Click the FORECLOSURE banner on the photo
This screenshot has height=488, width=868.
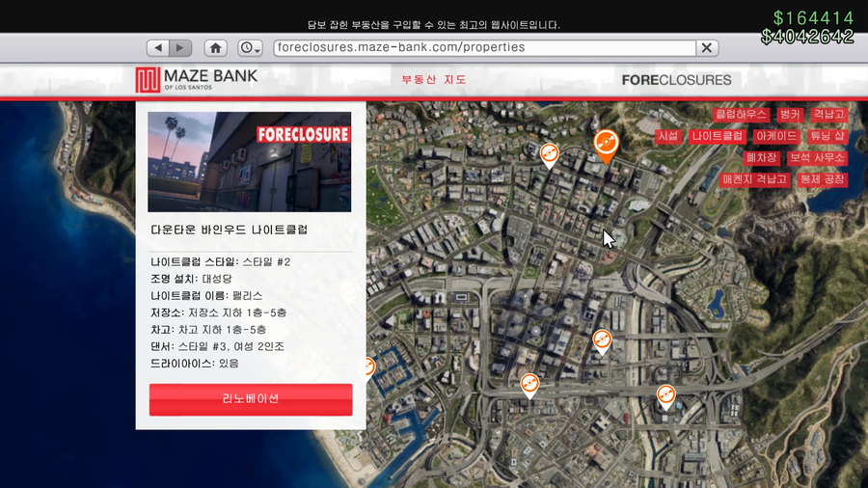pyautogui.click(x=303, y=134)
